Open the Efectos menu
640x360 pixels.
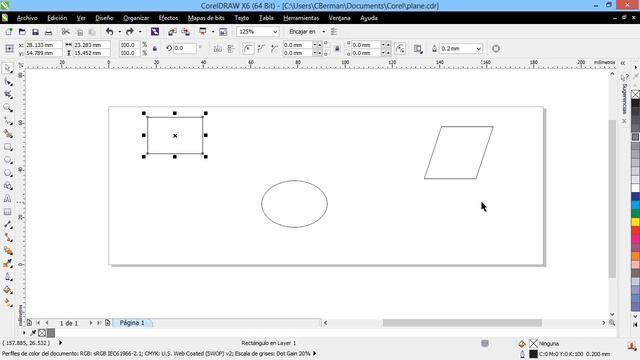tap(168, 18)
